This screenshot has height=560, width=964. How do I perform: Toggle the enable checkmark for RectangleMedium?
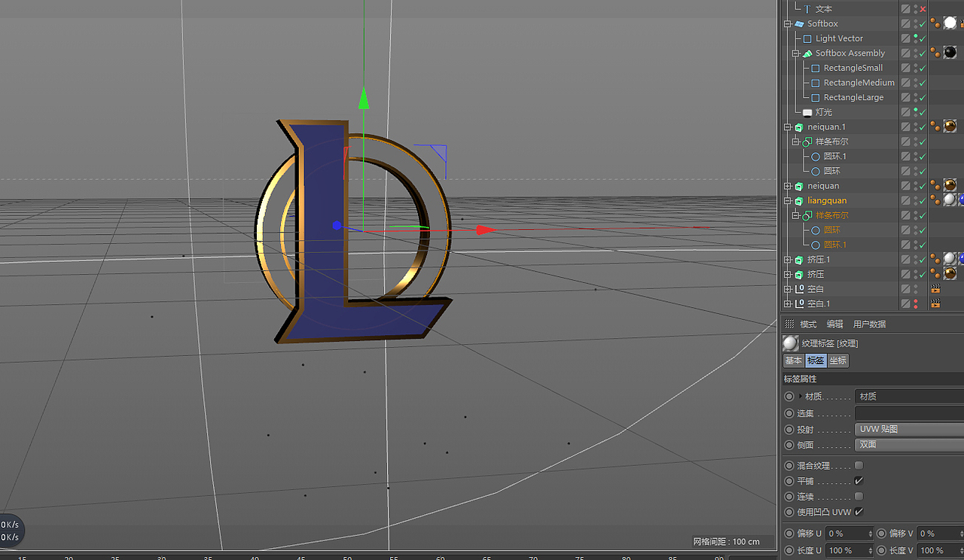pyautogui.click(x=923, y=83)
